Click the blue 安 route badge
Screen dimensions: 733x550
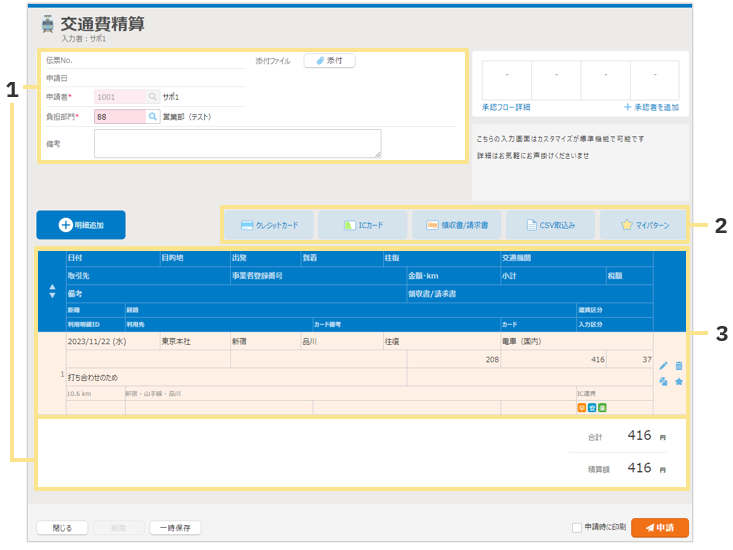pos(591,407)
